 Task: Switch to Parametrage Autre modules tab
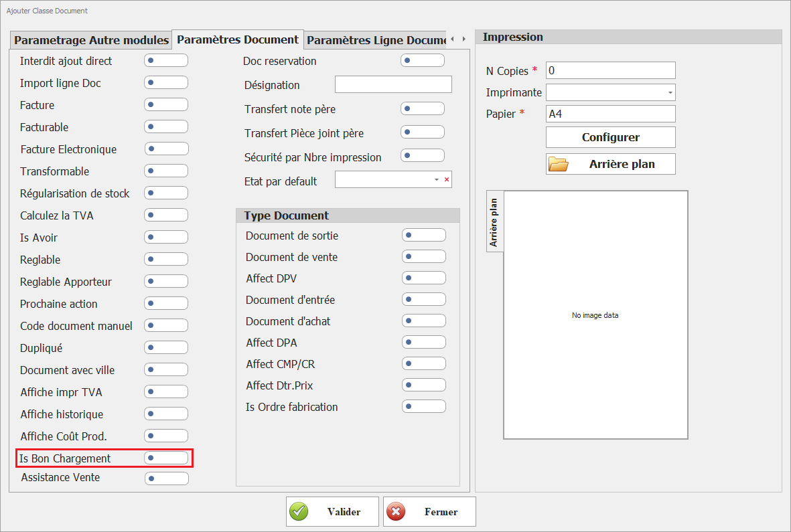(91, 39)
